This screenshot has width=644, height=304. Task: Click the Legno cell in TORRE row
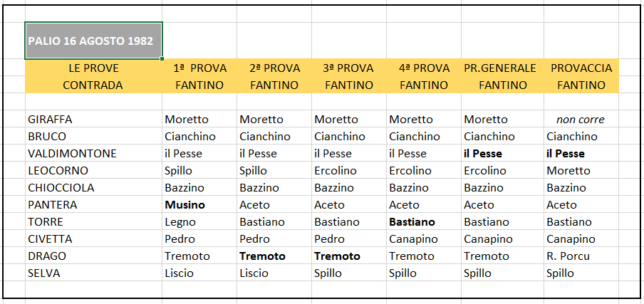[x=199, y=222]
